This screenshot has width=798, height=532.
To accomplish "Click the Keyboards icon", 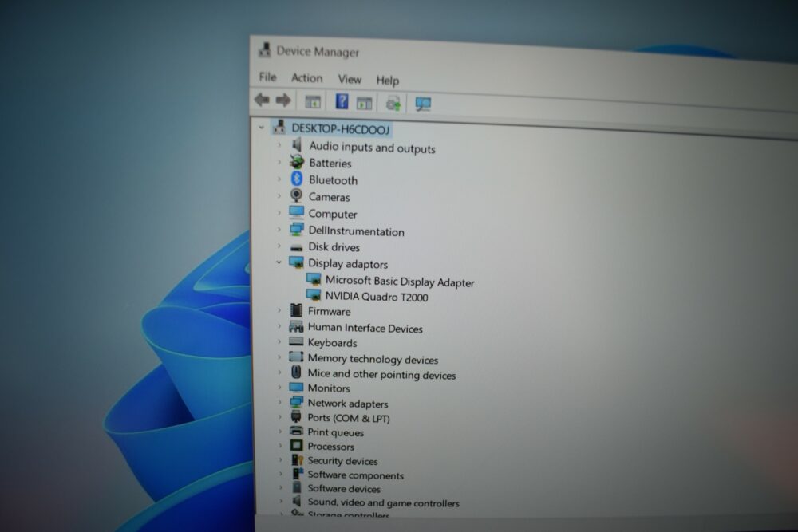I will [x=296, y=341].
